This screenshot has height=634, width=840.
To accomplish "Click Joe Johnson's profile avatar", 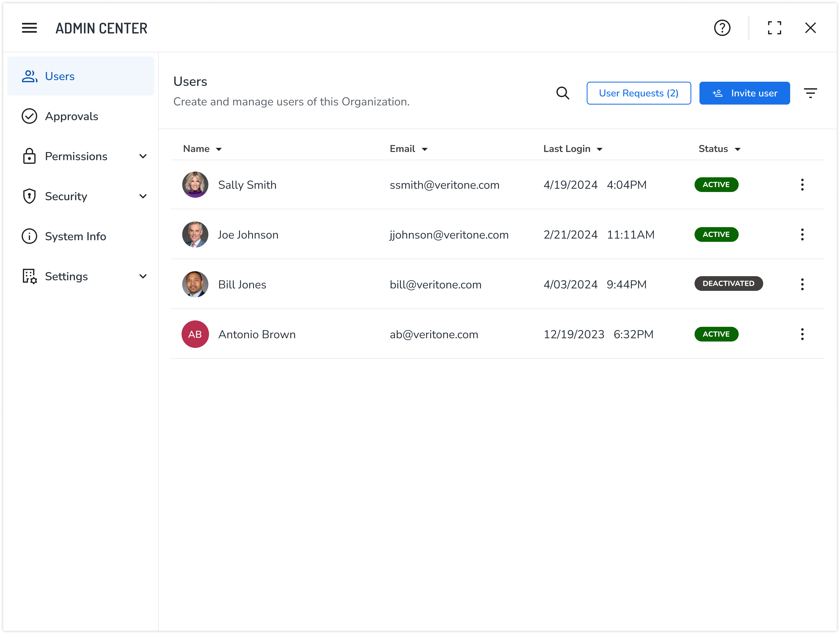I will click(x=195, y=235).
